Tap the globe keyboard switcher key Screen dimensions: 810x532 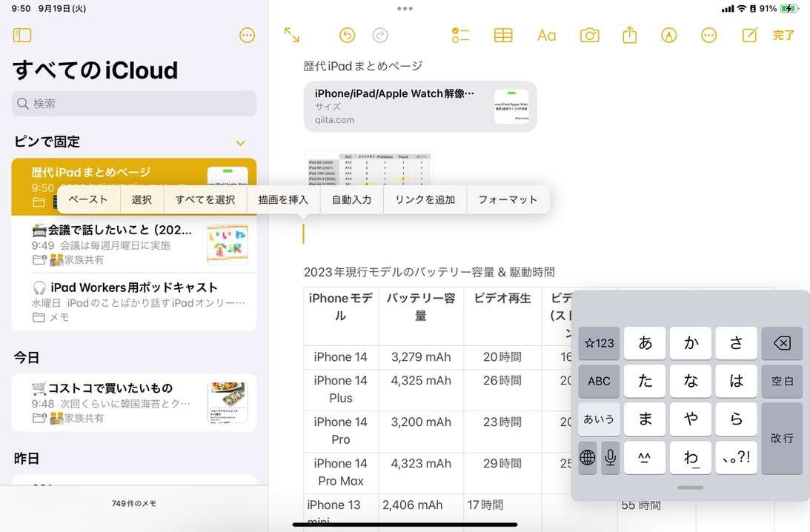coord(588,457)
